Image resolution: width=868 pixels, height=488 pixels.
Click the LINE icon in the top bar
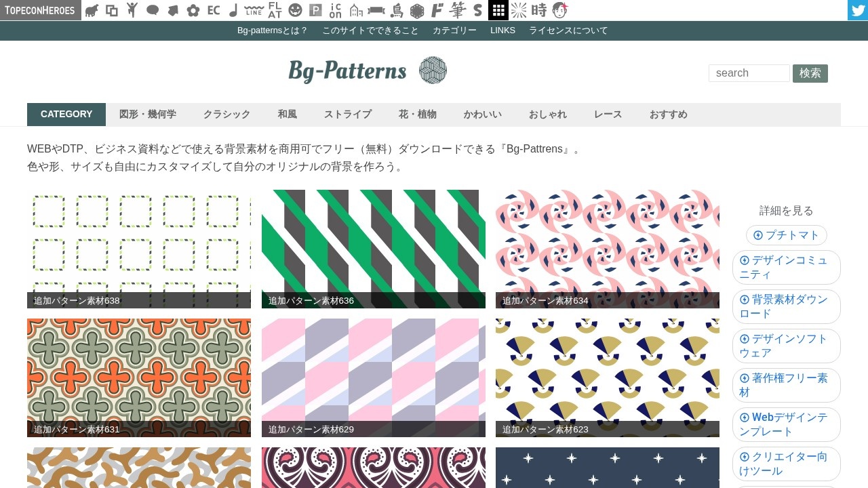(x=254, y=10)
